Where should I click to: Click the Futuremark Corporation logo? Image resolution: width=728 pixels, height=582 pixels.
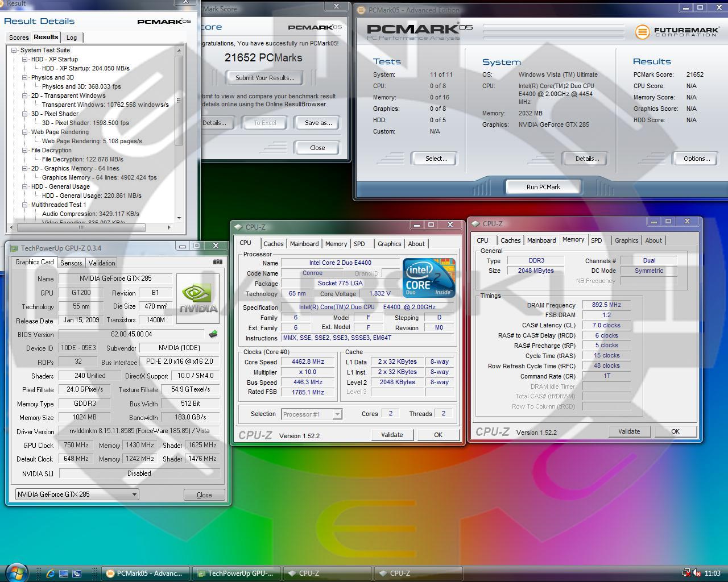pyautogui.click(x=676, y=31)
